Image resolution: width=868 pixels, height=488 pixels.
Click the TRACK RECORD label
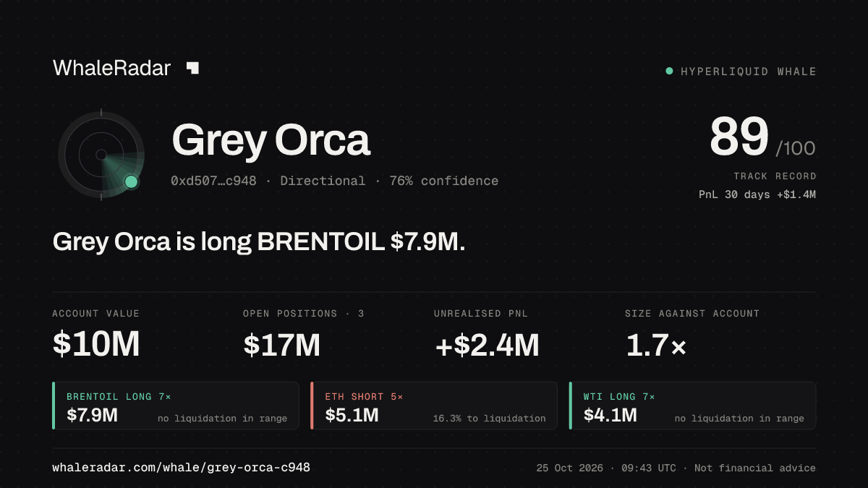775,176
